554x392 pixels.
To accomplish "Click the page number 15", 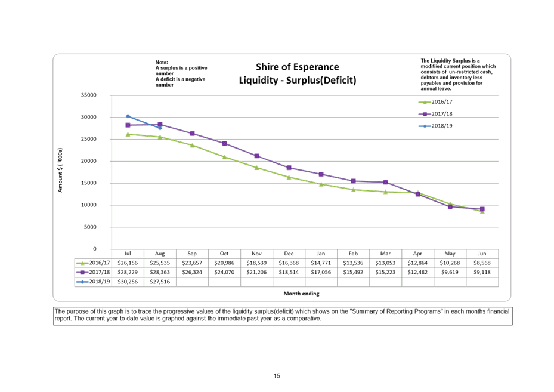I will click(277, 376).
